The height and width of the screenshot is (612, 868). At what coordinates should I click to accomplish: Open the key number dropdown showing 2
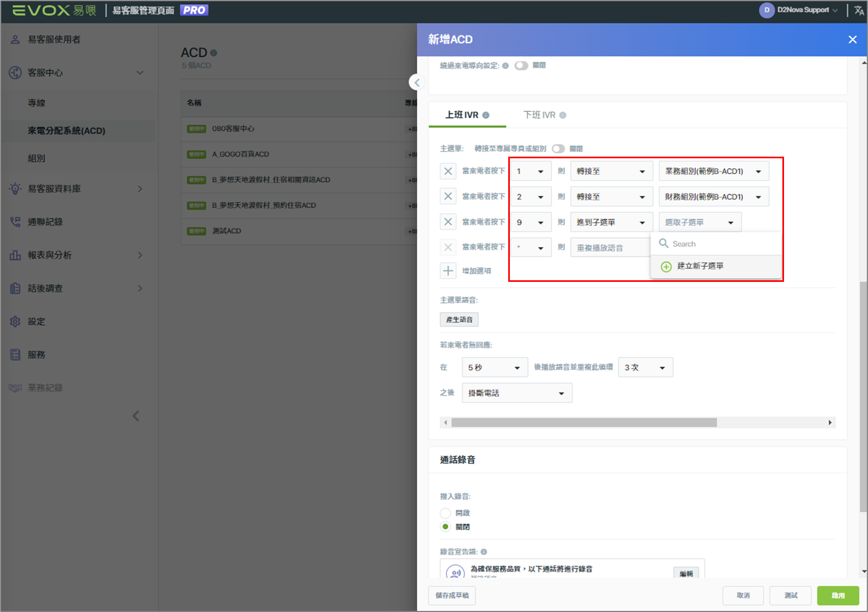530,197
